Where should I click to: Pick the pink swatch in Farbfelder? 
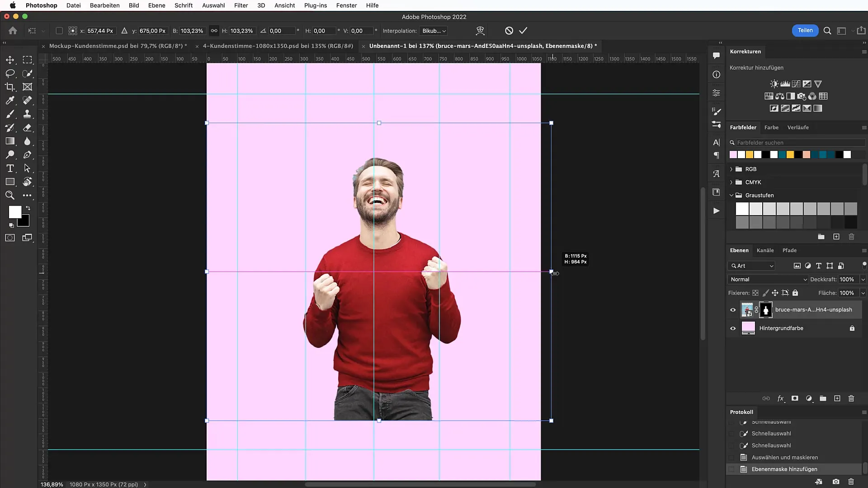pyautogui.click(x=733, y=155)
